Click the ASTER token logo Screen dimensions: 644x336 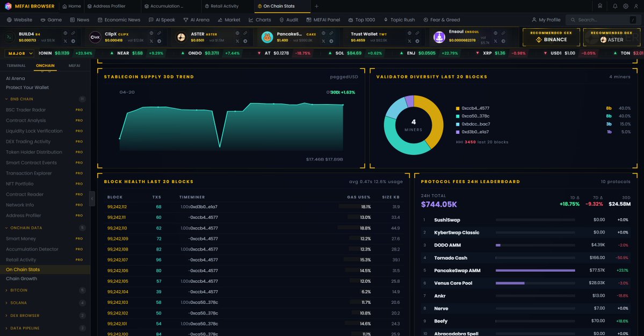coord(181,38)
